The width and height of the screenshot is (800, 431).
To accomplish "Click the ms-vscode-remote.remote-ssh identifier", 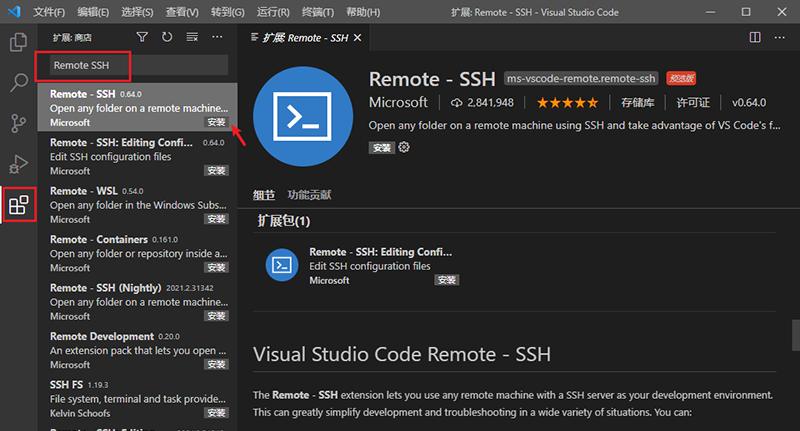I will click(x=581, y=79).
